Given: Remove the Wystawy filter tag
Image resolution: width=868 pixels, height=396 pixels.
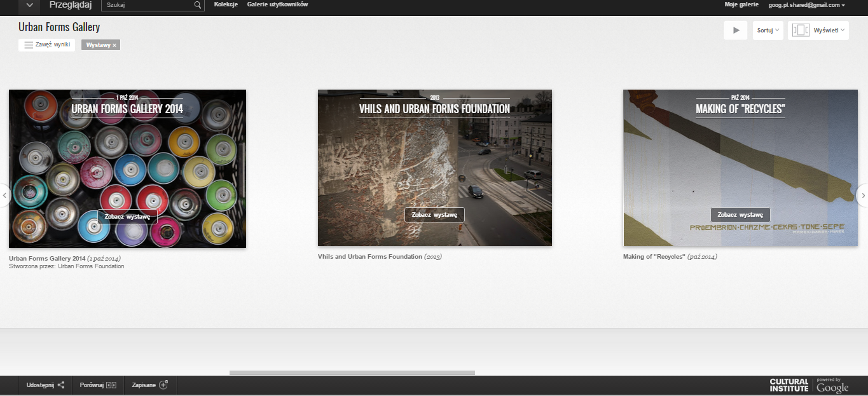Looking at the screenshot, I should pos(114,45).
